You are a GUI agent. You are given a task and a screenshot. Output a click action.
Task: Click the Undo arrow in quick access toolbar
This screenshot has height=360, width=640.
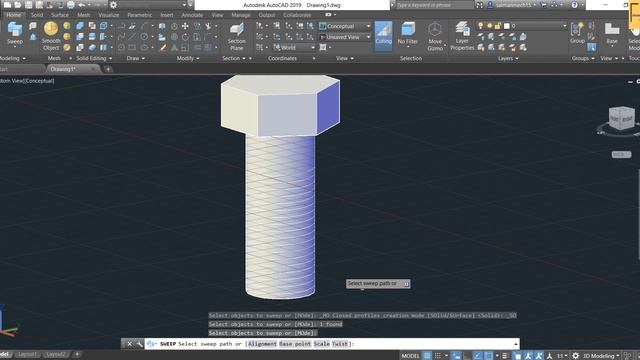pyautogui.click(x=82, y=5)
